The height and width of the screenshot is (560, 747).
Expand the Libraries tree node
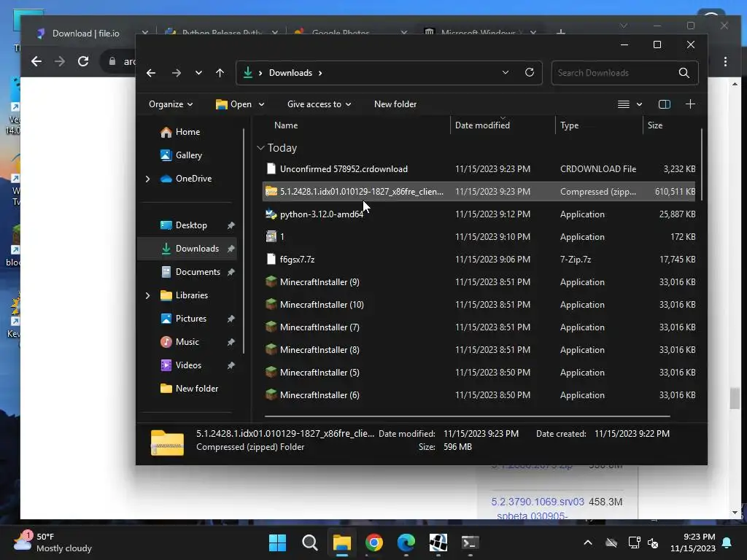147,295
